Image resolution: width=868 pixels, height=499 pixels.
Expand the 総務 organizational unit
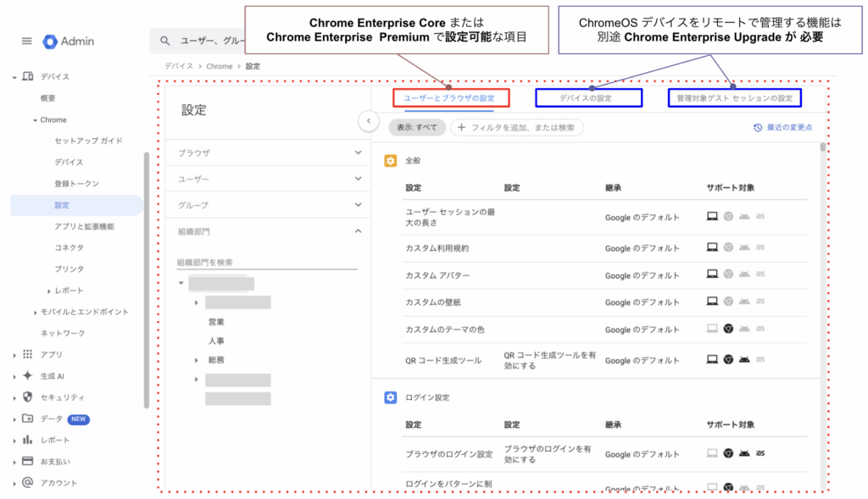coord(196,360)
